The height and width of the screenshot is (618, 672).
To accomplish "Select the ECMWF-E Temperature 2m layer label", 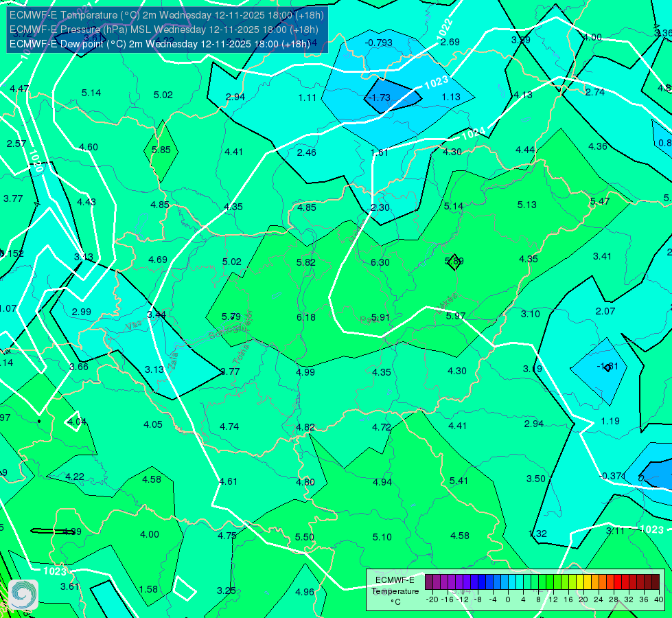I will click(167, 15).
